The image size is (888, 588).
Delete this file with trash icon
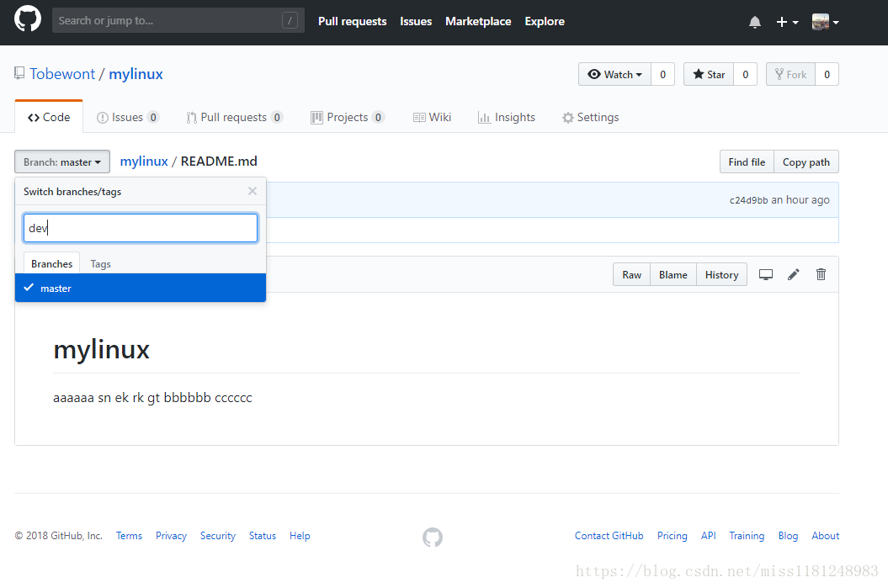(x=821, y=274)
